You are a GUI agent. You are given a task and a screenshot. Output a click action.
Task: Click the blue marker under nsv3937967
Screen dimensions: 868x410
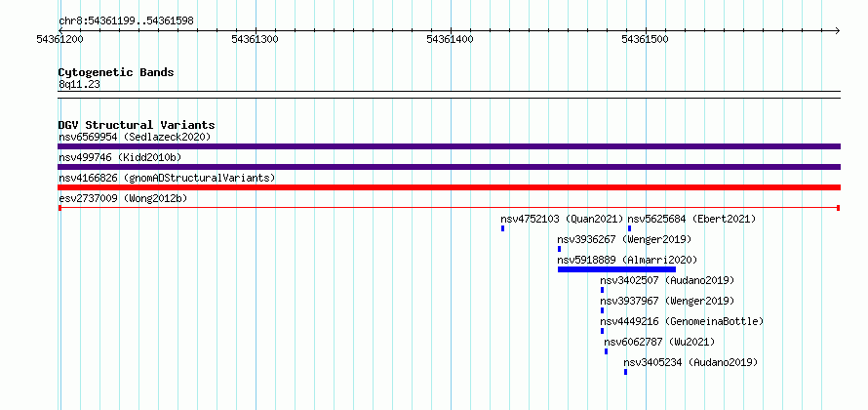click(603, 310)
